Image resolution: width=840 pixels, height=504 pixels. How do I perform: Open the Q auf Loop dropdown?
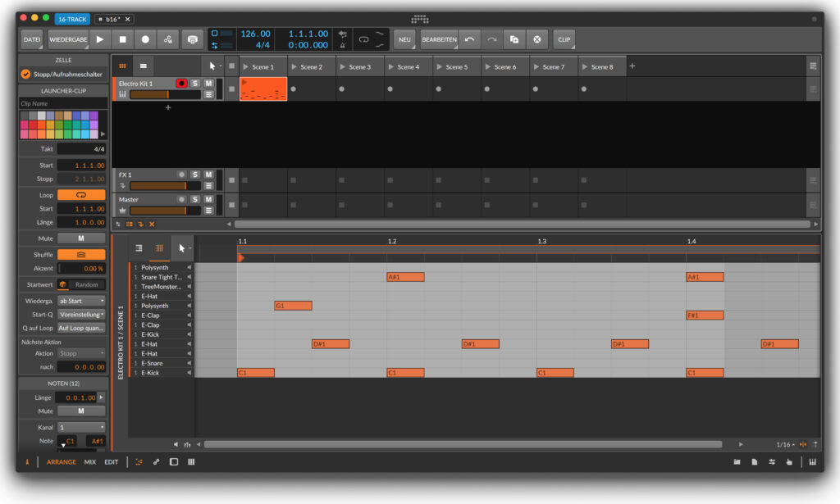pos(81,328)
